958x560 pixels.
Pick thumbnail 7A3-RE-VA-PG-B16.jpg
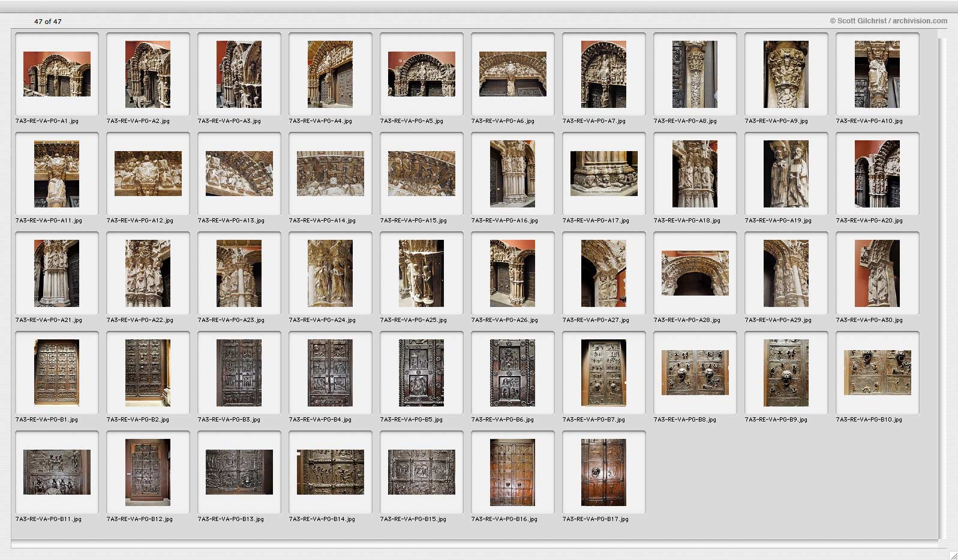(x=513, y=472)
